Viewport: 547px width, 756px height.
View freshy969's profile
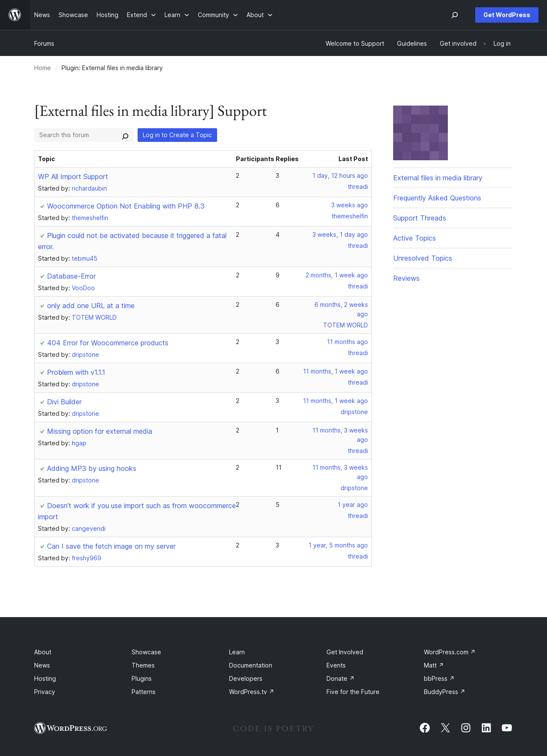[86, 558]
